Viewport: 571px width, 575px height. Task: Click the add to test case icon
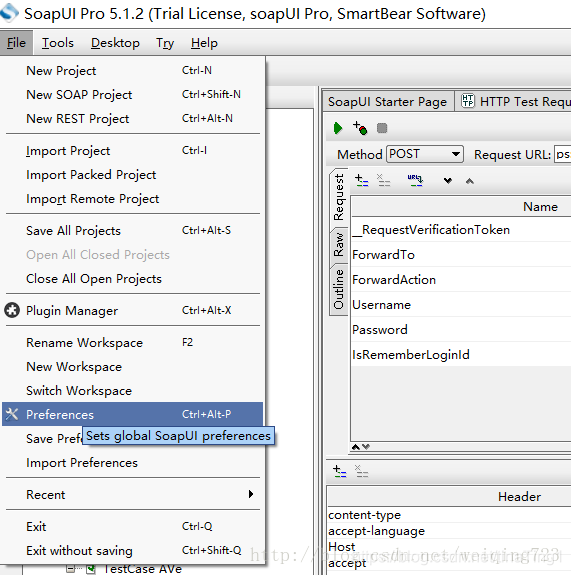tap(360, 128)
